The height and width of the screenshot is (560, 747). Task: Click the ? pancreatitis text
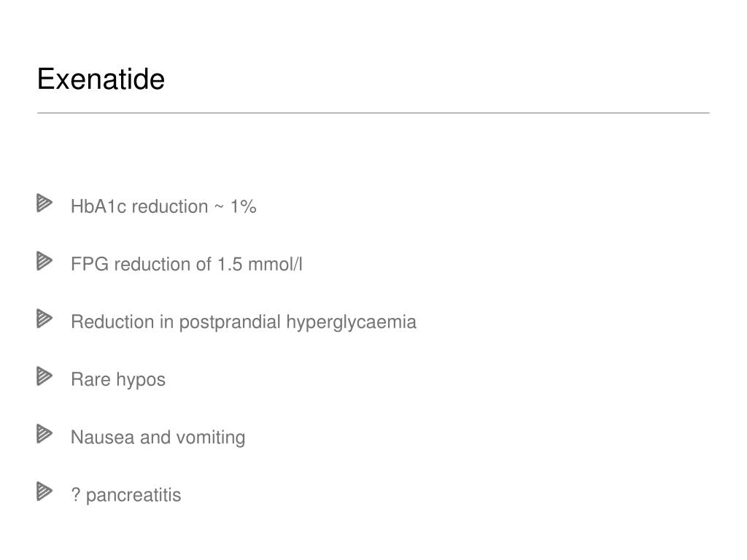click(125, 495)
